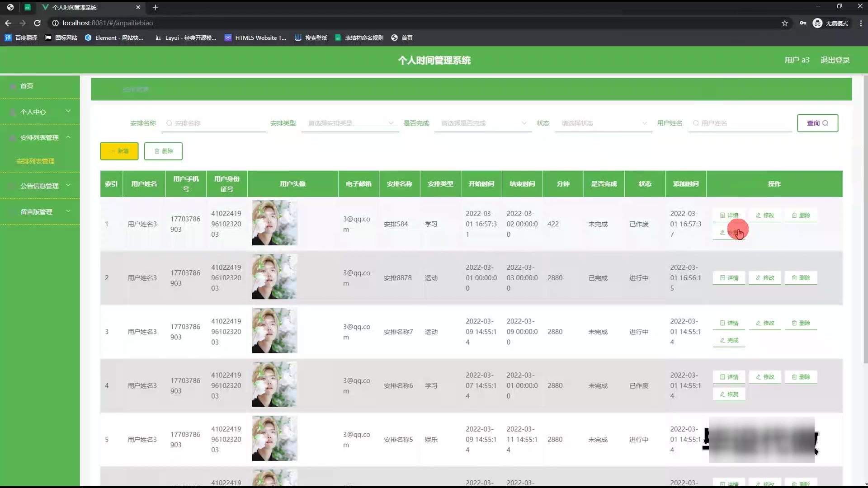
Task: Click 恢复 for the 安排名称6 row
Action: [x=729, y=394]
